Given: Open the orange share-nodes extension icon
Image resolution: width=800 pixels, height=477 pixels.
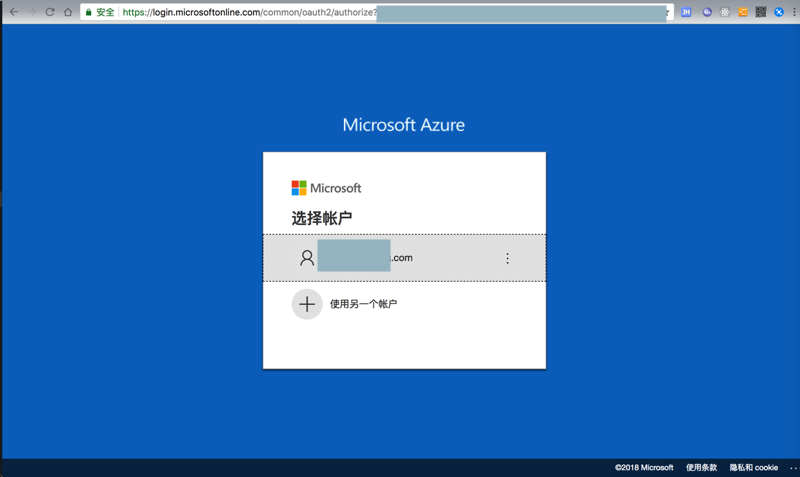Looking at the screenshot, I should coord(743,12).
